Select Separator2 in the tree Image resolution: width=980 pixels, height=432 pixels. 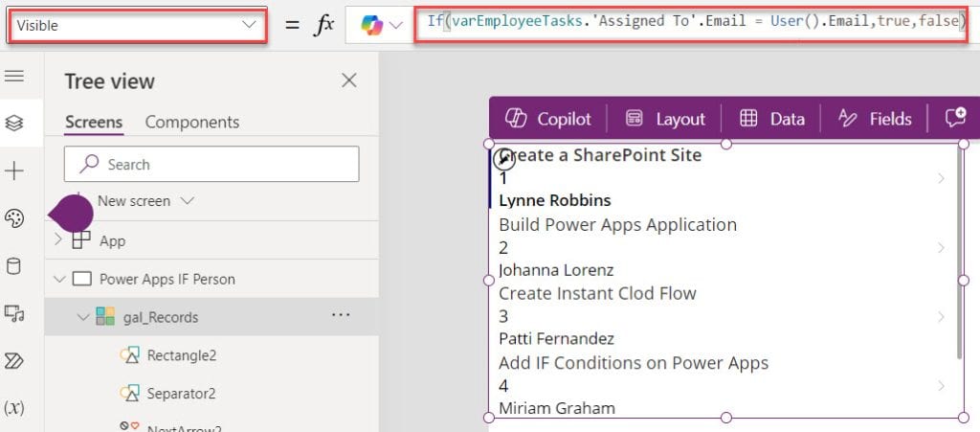pos(181,394)
